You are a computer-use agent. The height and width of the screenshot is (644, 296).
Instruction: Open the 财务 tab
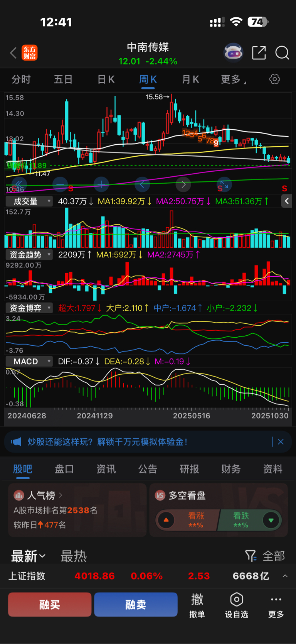click(x=231, y=469)
